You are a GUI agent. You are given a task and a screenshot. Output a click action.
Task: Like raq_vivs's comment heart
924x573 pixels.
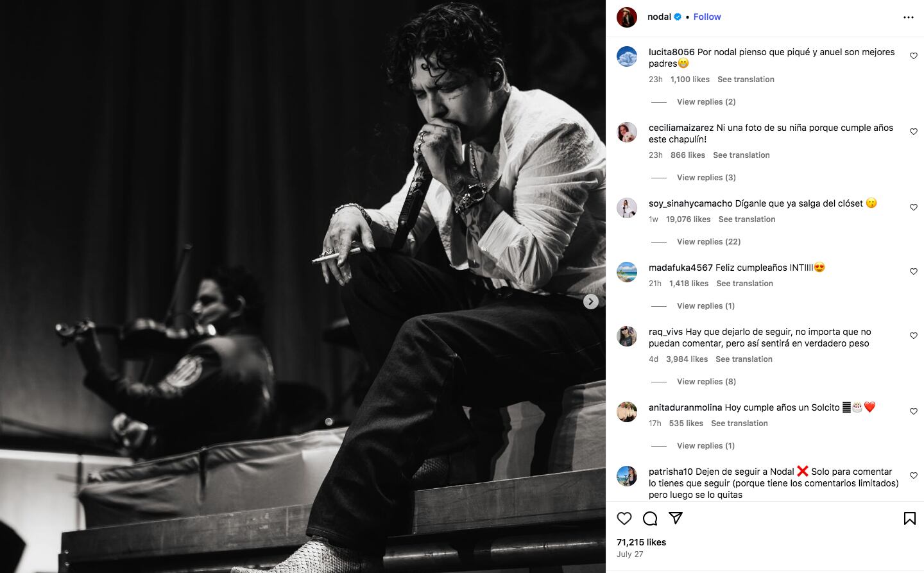[914, 336]
